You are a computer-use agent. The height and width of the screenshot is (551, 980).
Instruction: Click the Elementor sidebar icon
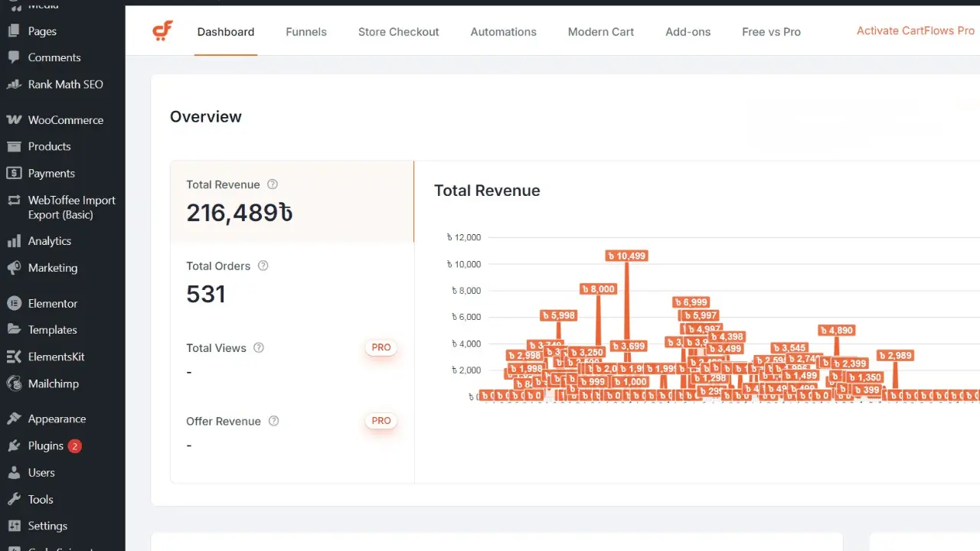[x=13, y=304]
